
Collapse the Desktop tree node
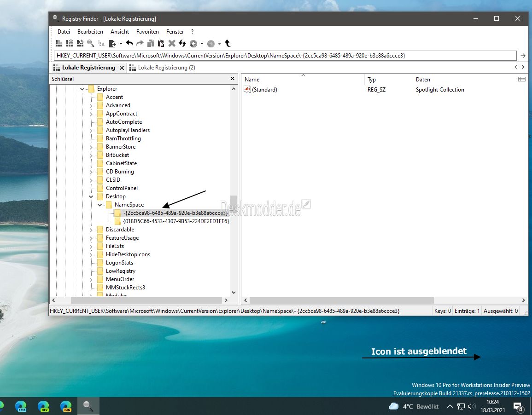(91, 196)
